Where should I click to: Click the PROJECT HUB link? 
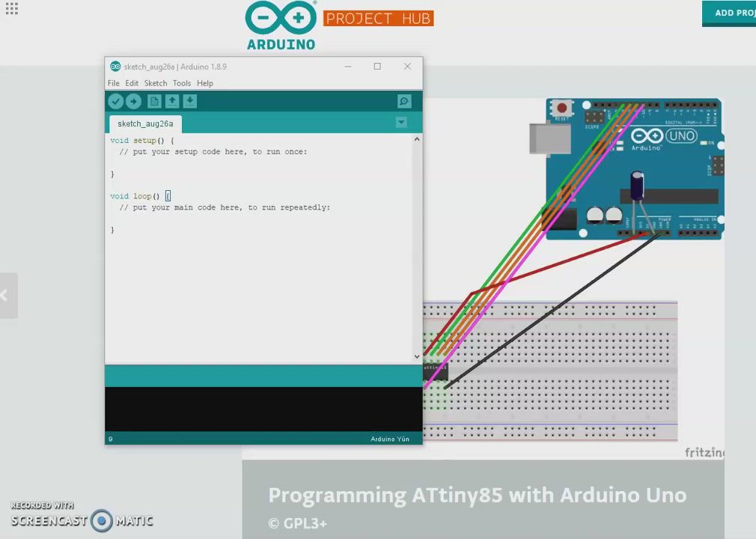(378, 18)
